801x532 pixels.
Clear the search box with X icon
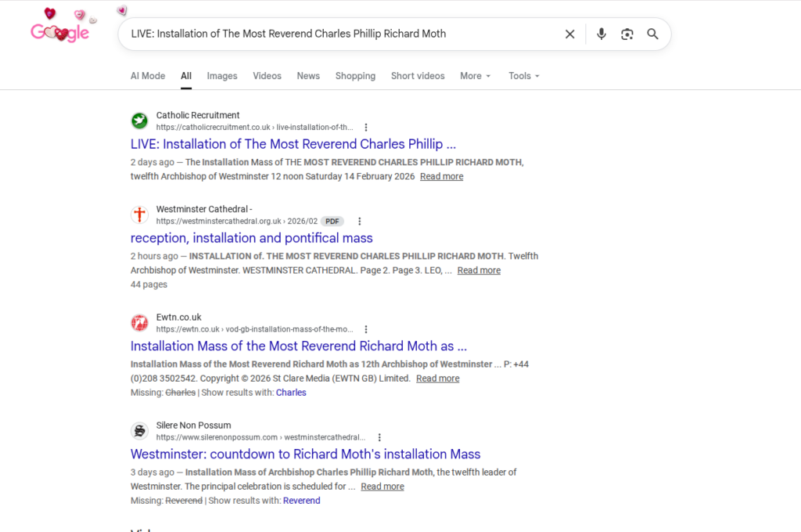(x=569, y=34)
